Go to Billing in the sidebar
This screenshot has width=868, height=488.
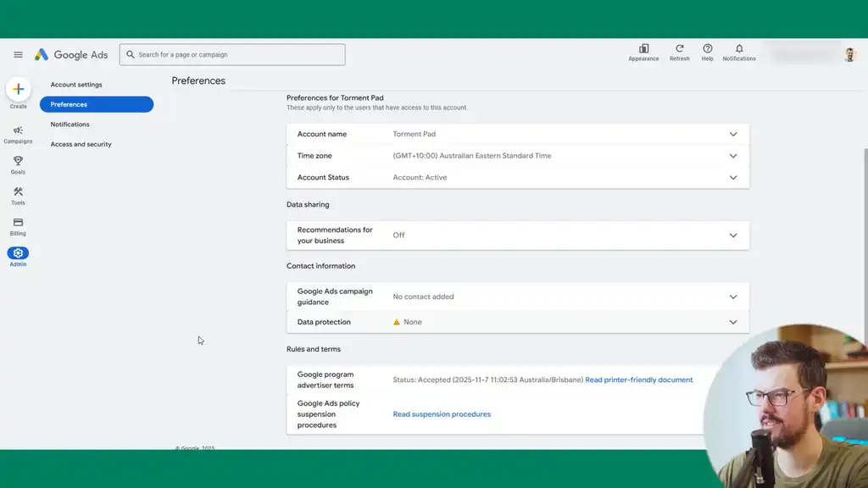point(18,223)
